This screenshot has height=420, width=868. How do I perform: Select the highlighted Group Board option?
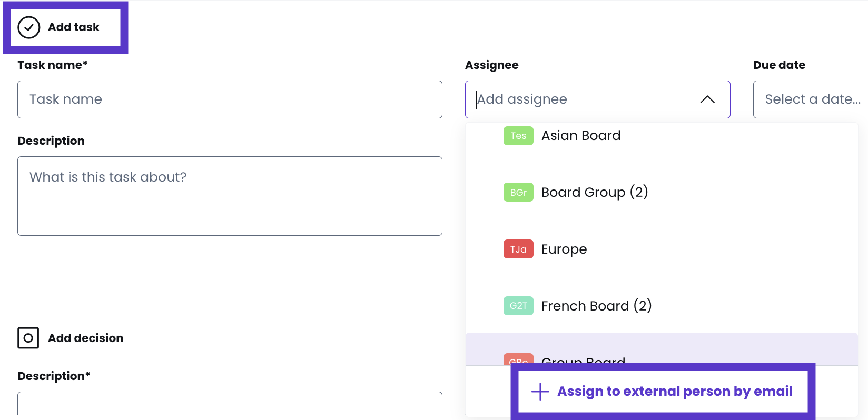(583, 360)
